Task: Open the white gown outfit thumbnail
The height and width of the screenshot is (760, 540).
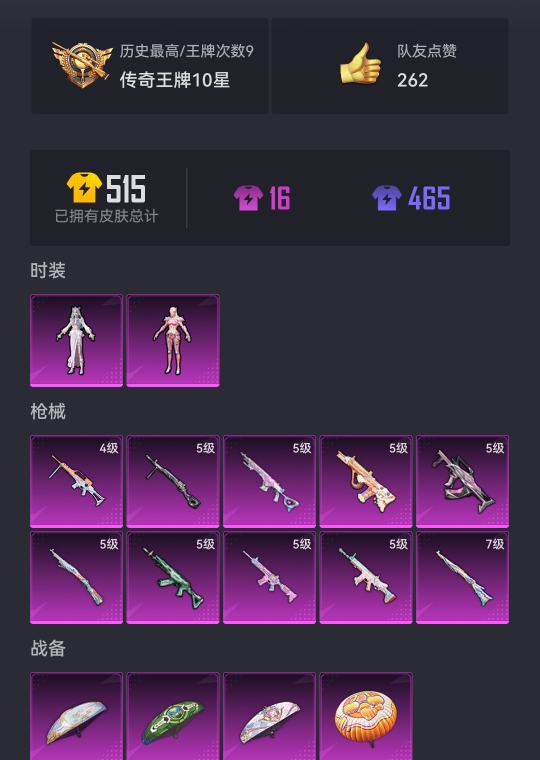Action: 77,340
